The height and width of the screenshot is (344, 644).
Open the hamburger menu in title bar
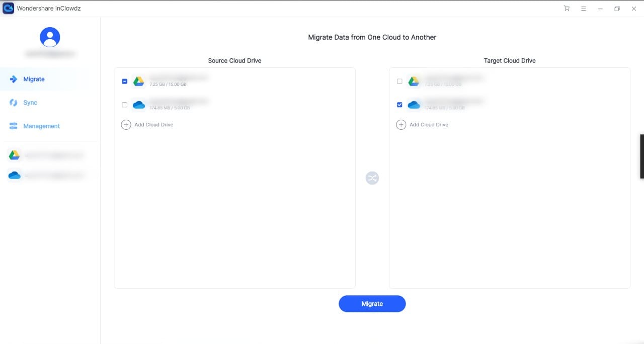tap(583, 9)
